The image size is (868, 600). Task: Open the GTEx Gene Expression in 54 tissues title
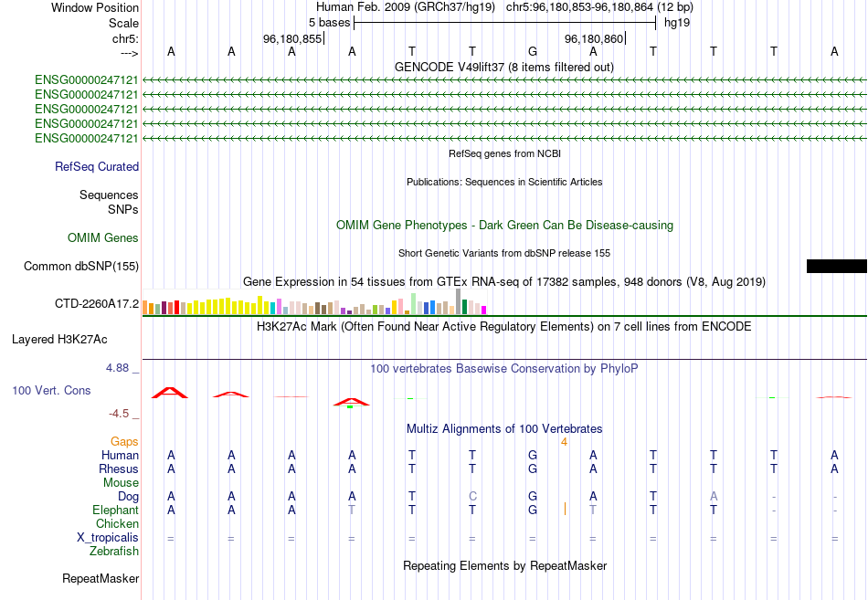[503, 281]
